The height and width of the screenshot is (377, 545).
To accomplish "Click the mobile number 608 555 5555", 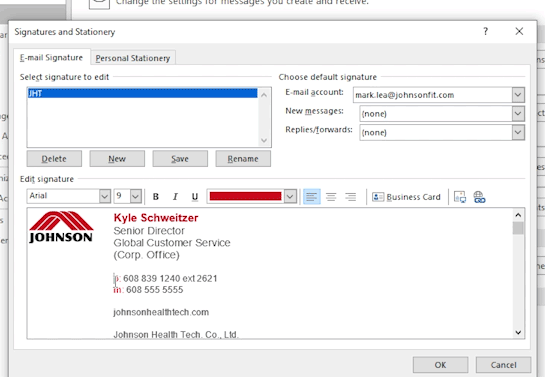I will pos(154,289).
